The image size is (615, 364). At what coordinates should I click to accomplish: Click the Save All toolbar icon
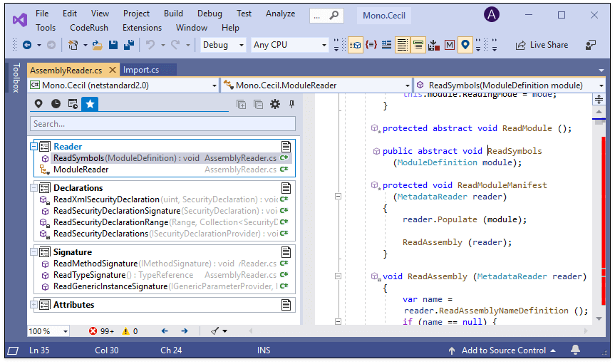click(129, 45)
